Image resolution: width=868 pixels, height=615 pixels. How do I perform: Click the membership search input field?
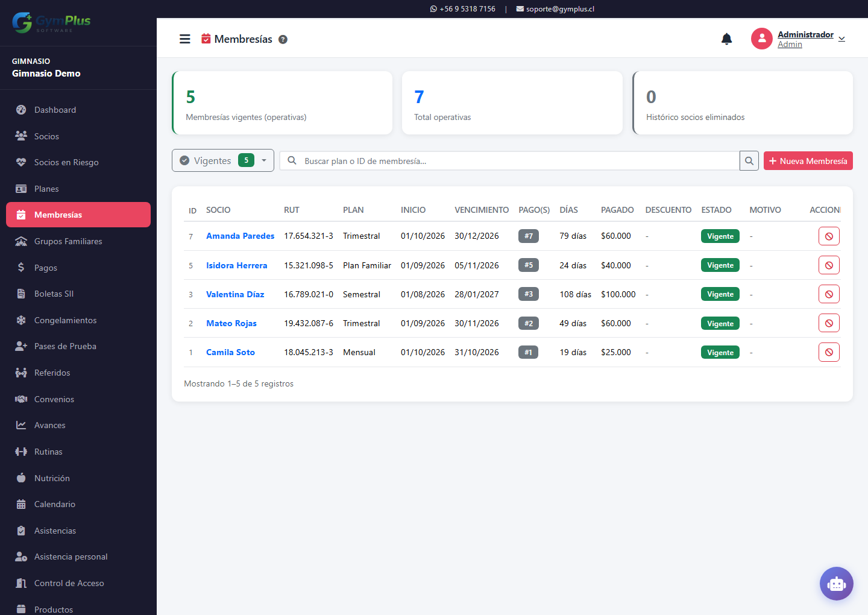tap(518, 161)
